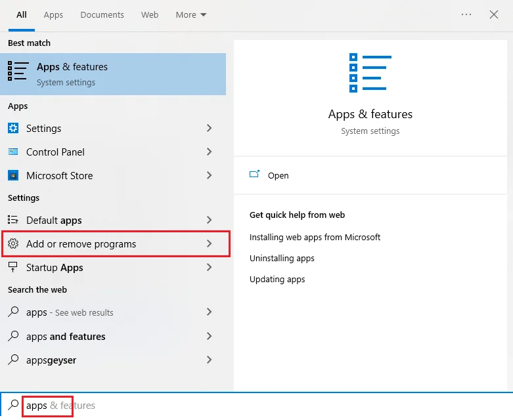Expand the apps web results chevron
Screen dimensions: 513x420
pyautogui.click(x=210, y=312)
